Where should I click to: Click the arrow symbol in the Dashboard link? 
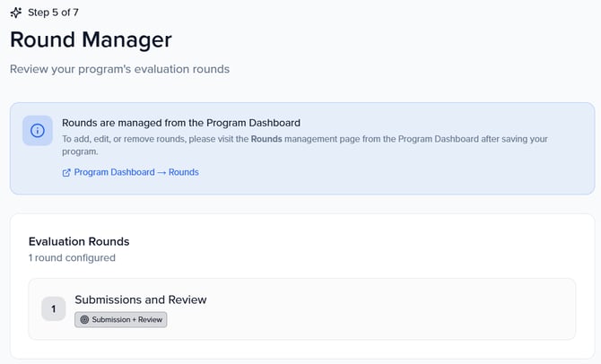pos(161,172)
